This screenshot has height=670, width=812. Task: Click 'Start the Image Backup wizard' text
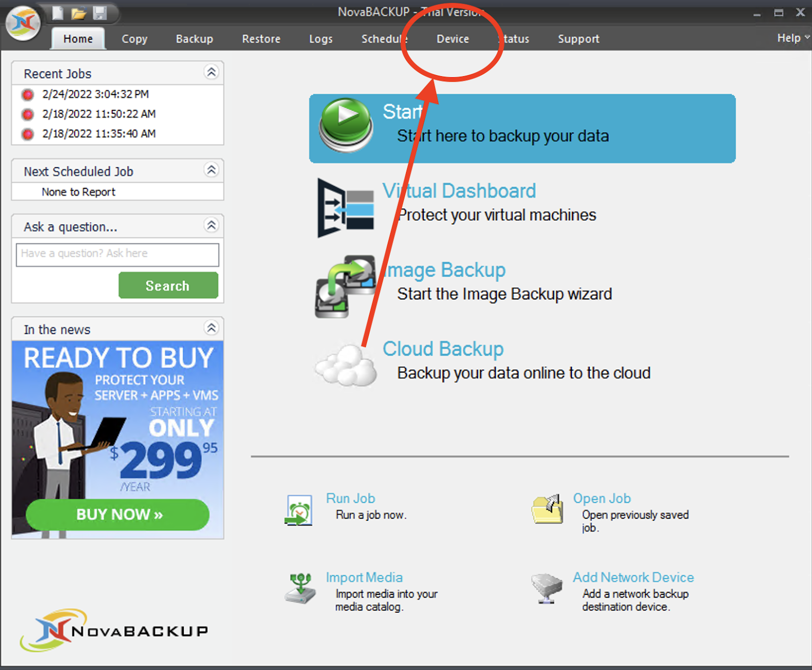click(x=504, y=294)
